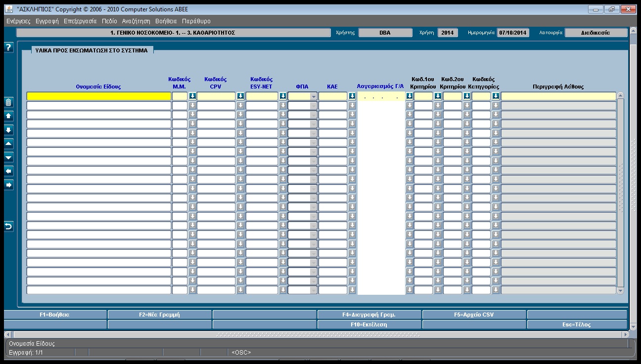Click the curved return arrow sidebar icon
This screenshot has height=364, width=641.
[8, 227]
